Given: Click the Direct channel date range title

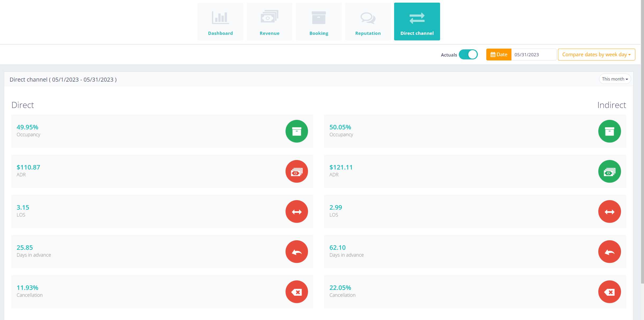Looking at the screenshot, I should (63, 79).
